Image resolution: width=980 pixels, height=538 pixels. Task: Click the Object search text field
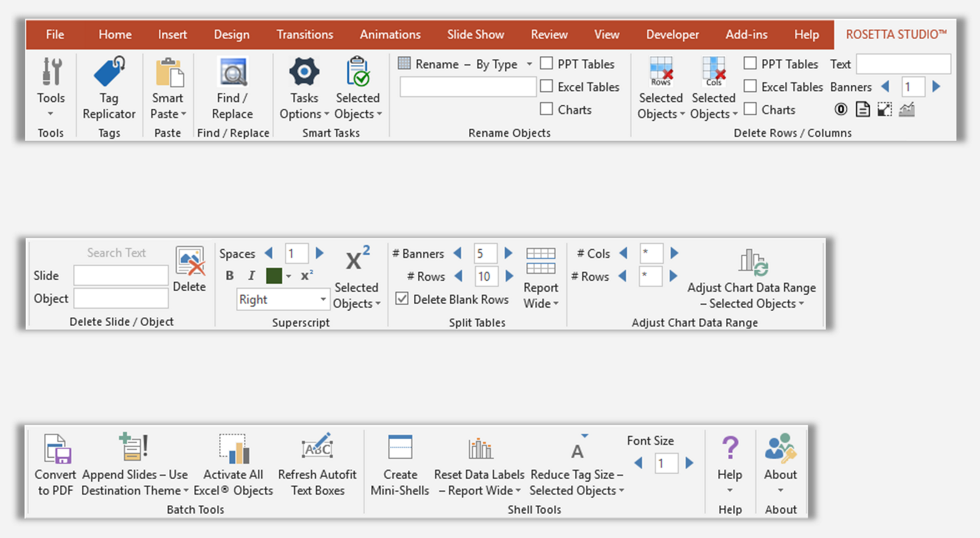[121, 298]
